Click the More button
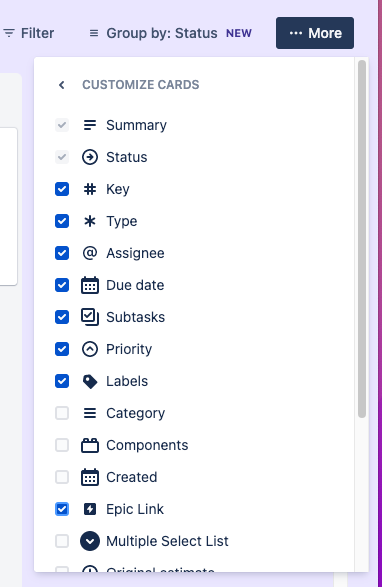The height and width of the screenshot is (587, 382). [315, 33]
